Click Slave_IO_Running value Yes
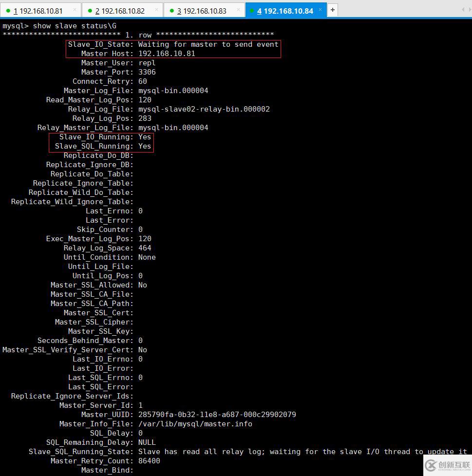Viewport: 472px width, 476px height. pyautogui.click(x=145, y=137)
